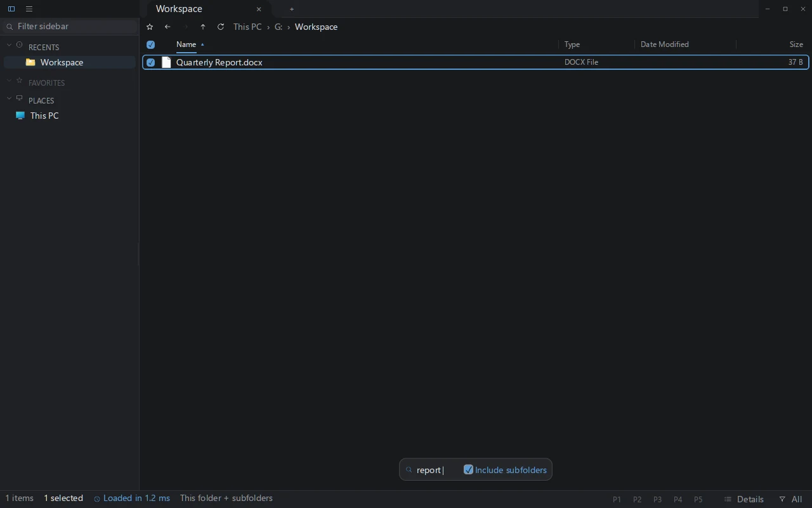This screenshot has height=508, width=812.
Task: Go up one folder level
Action: point(203,27)
